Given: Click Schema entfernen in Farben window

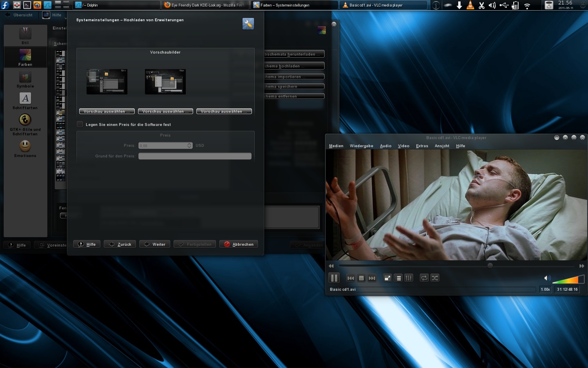Looking at the screenshot, I should [294, 96].
